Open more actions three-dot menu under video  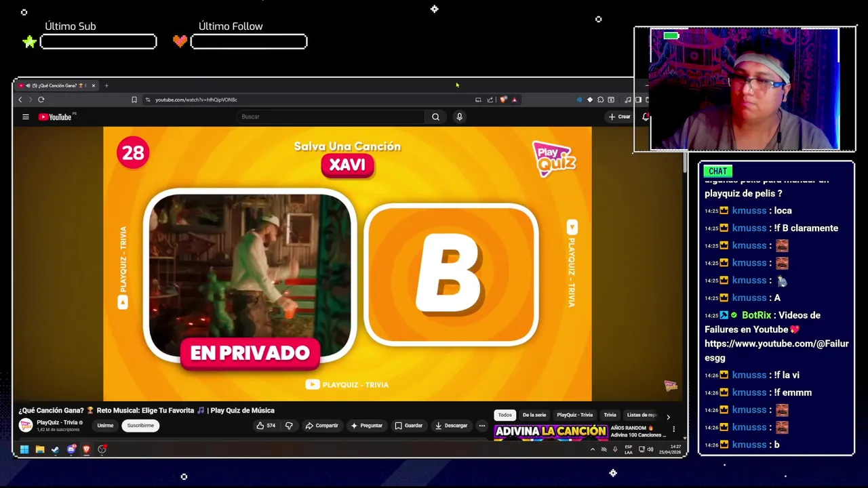tap(482, 426)
